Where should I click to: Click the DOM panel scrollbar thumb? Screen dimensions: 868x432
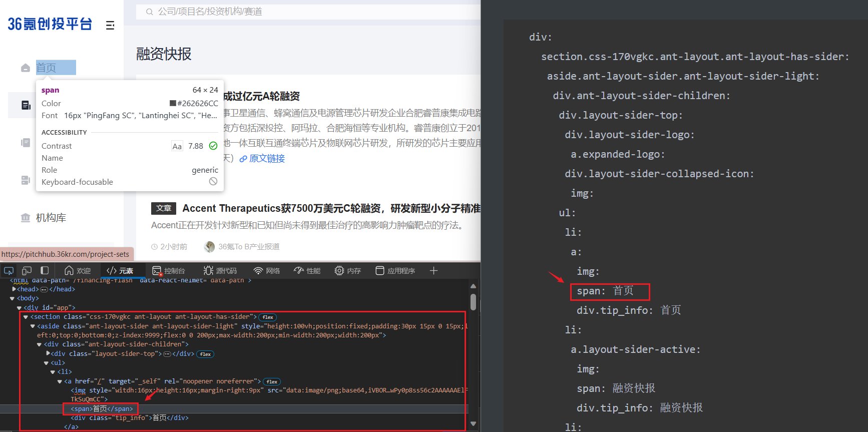coord(474,302)
